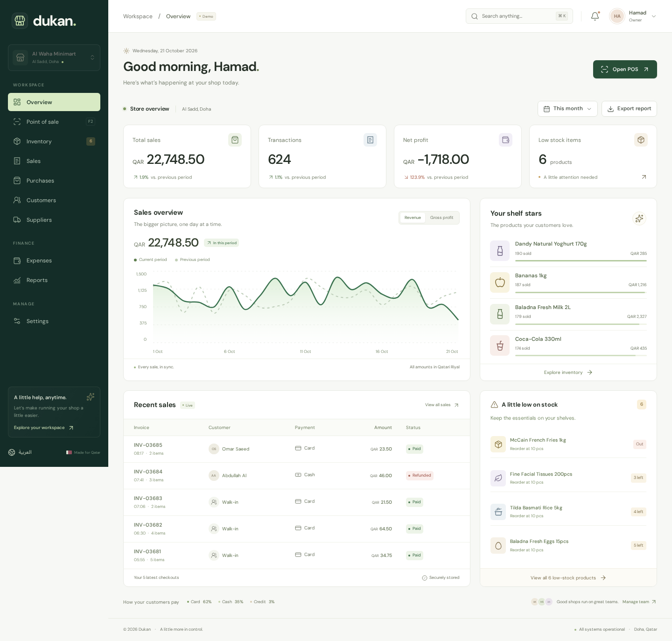Viewport: 672px width, 641px height.
Task: Open the Overview menu item
Action: coord(54,102)
